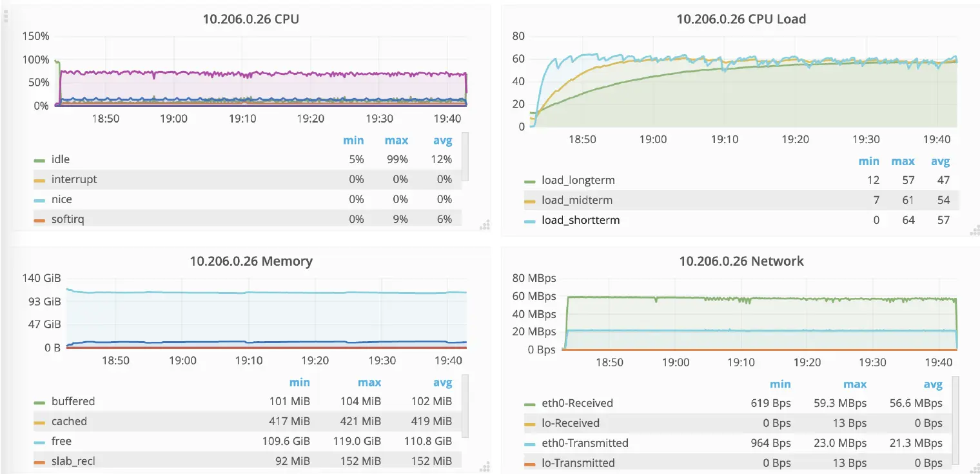Image resolution: width=980 pixels, height=474 pixels.
Task: Toggle the idle series label in CPU legend
Action: [x=61, y=159]
